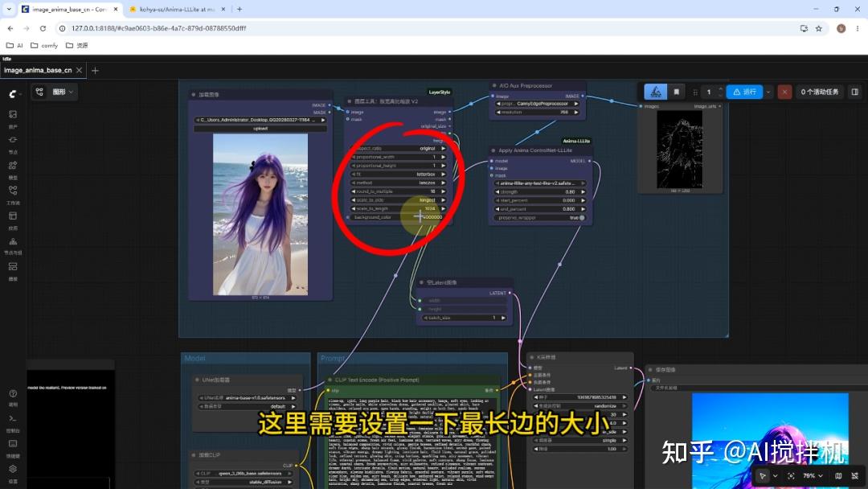Image resolution: width=868 pixels, height=489 pixels.
Task: Open the help icon in sidebar
Action: (x=13, y=394)
